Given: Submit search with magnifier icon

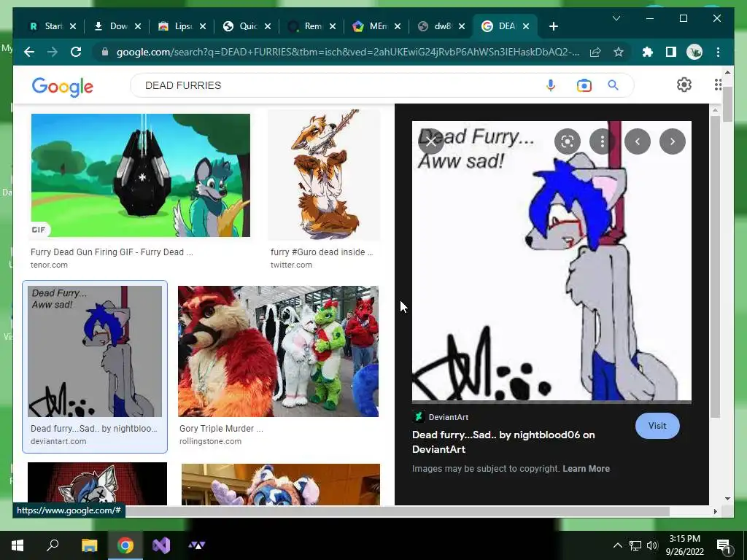Looking at the screenshot, I should click(x=613, y=85).
